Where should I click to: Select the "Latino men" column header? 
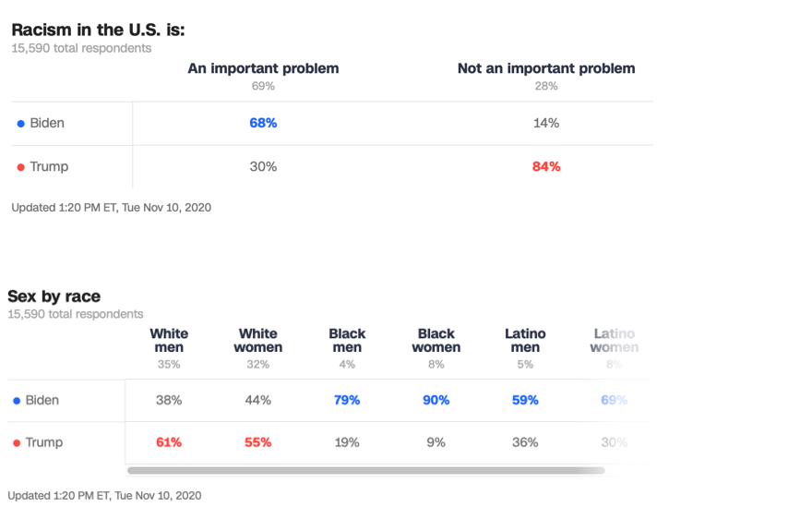click(525, 340)
